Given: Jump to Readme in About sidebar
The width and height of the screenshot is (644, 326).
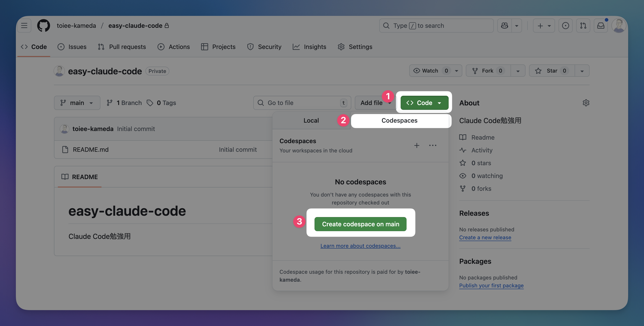Looking at the screenshot, I should click(477, 137).
